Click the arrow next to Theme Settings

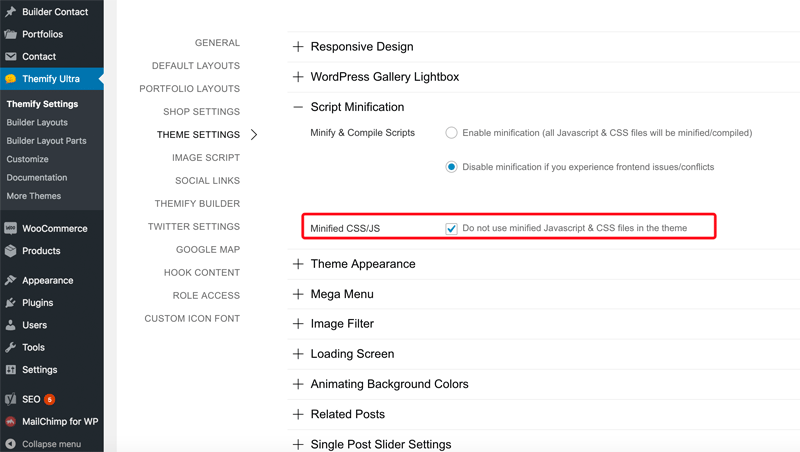click(x=254, y=135)
